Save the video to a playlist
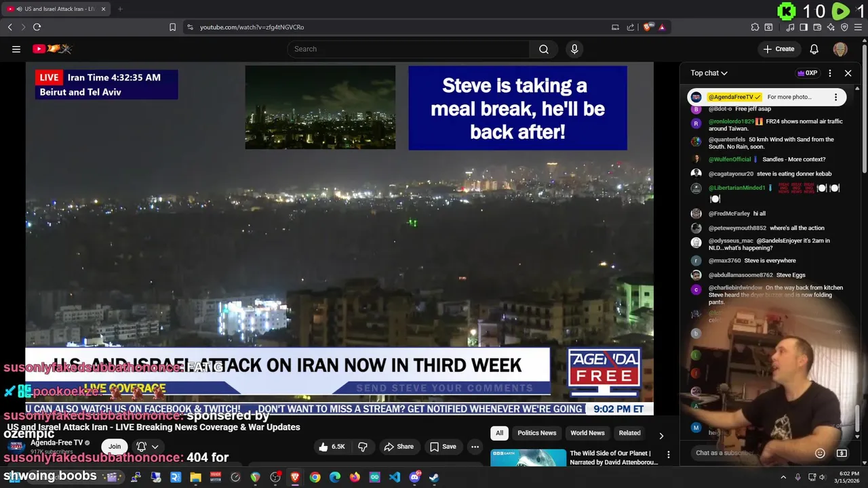This screenshot has height=488, width=868. (x=443, y=447)
